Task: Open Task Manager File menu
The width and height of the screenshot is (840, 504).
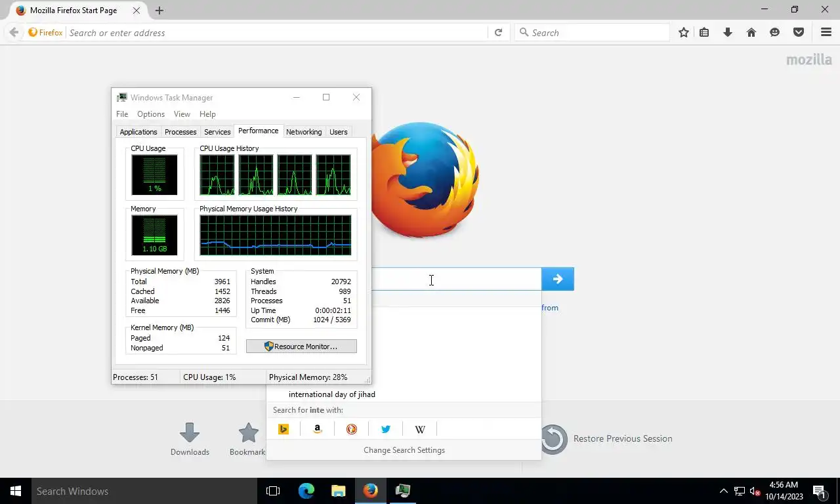Action: click(122, 114)
